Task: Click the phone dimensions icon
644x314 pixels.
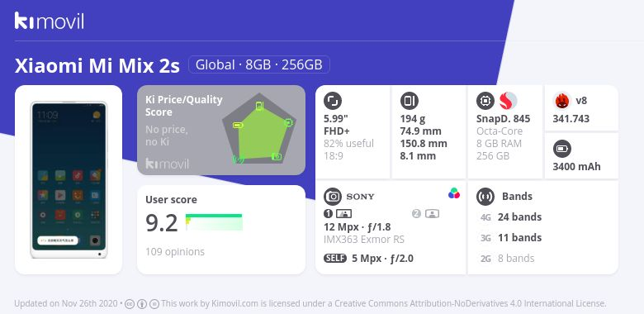Action: [x=409, y=101]
